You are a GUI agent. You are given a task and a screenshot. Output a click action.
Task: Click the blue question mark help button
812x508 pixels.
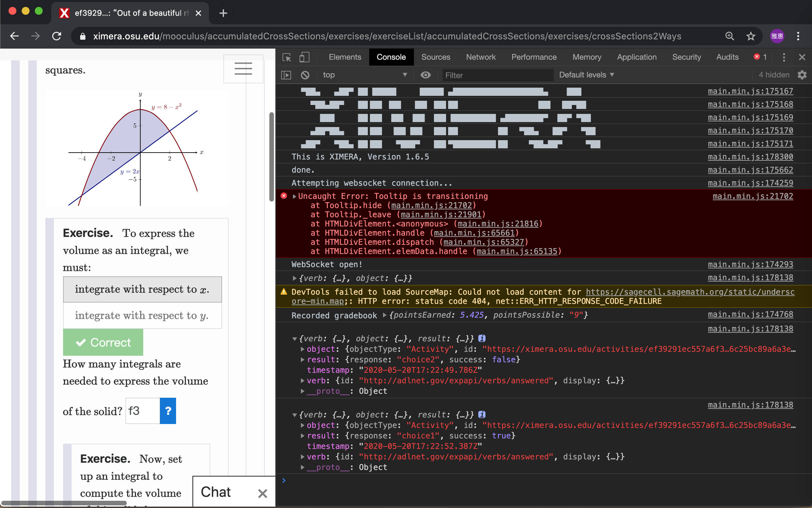click(x=168, y=411)
